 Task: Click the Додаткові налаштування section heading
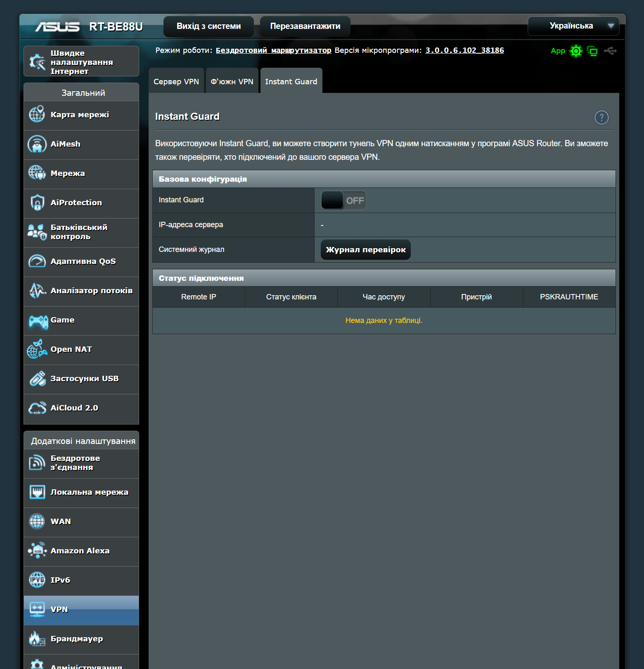81,440
